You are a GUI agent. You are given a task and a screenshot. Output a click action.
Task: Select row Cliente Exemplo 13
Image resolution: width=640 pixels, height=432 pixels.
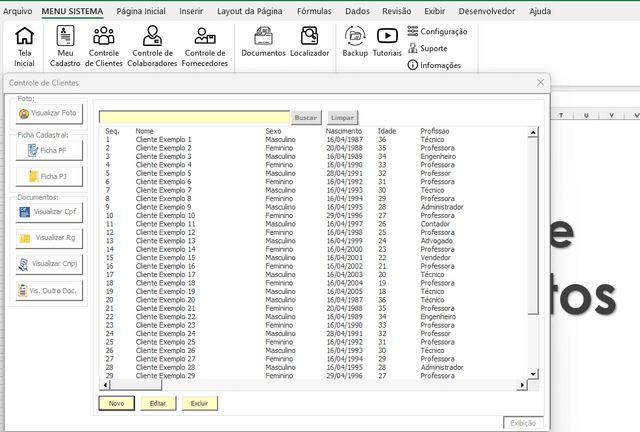313,241
